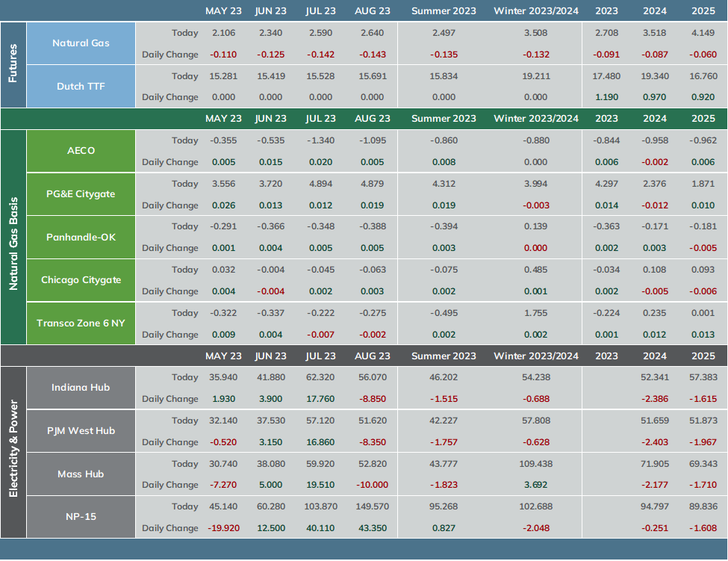
Task: Click the Natural Gas MAY 23 today value 2.106
Action: (x=223, y=33)
